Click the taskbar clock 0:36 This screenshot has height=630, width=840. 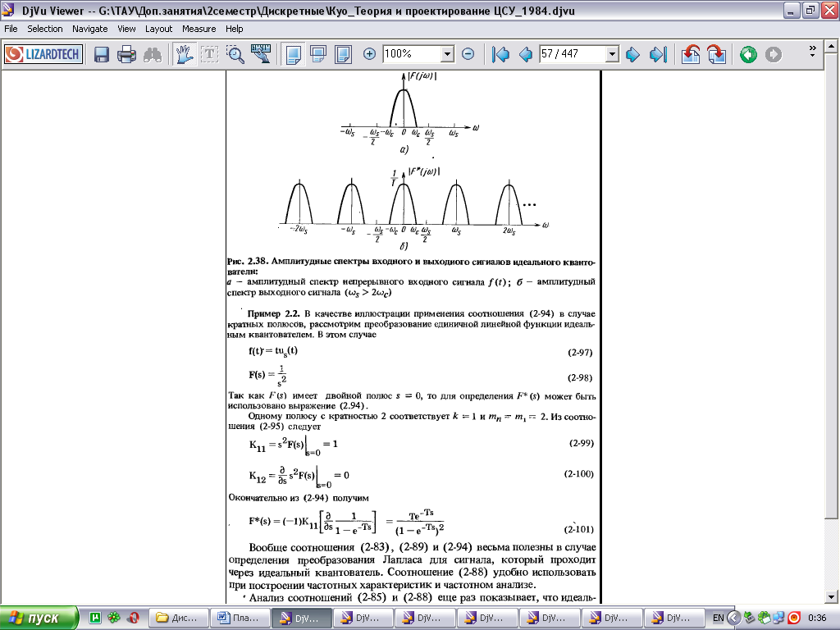pos(817,619)
